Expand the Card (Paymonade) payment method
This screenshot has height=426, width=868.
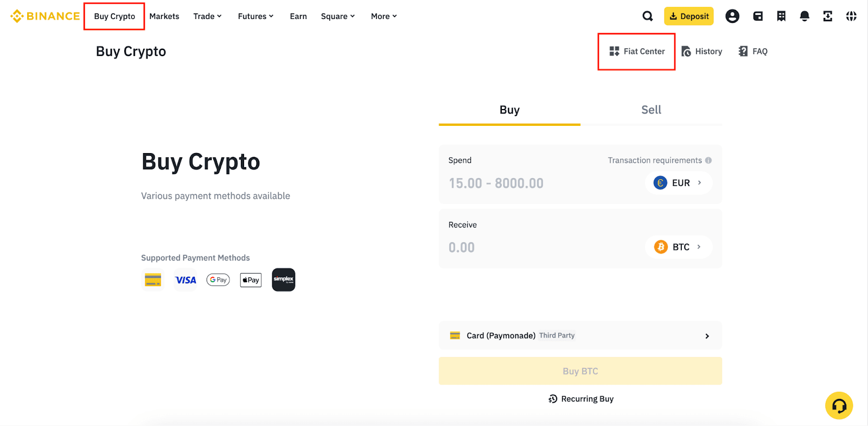[580, 335]
